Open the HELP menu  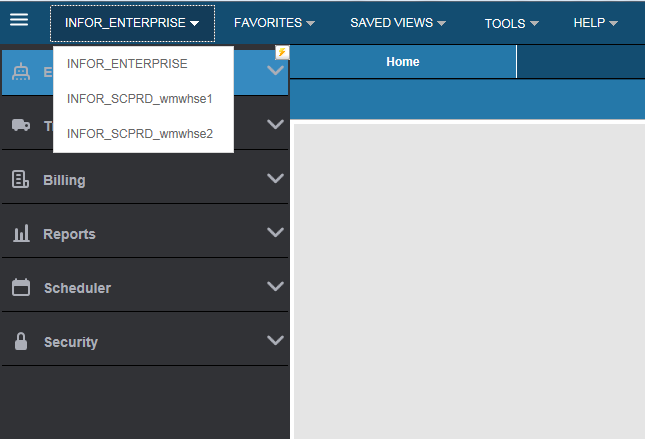595,22
